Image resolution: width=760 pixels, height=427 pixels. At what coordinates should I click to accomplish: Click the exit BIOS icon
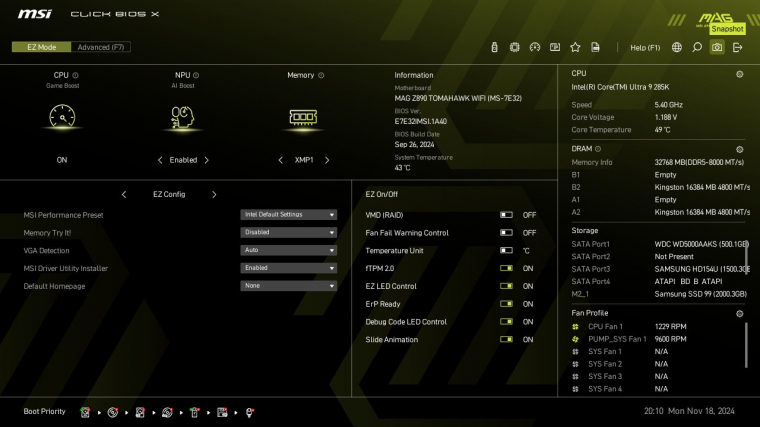[x=737, y=47]
